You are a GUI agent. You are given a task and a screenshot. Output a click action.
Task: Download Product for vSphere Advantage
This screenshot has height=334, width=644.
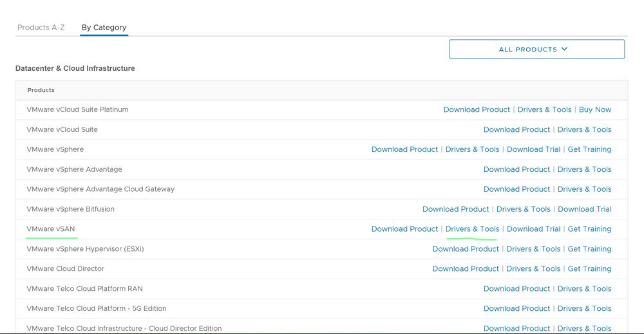pyautogui.click(x=516, y=169)
